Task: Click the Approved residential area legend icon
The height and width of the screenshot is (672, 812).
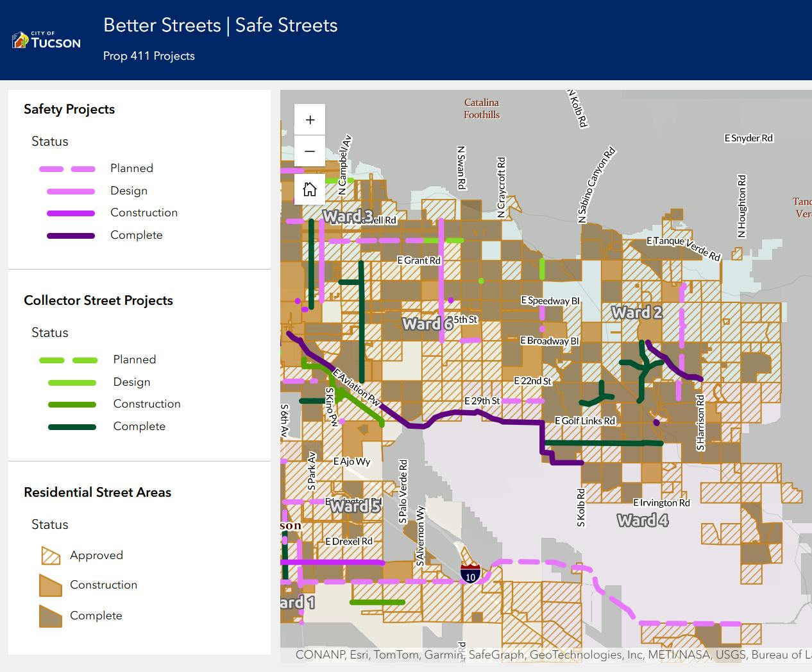Action: pos(51,556)
